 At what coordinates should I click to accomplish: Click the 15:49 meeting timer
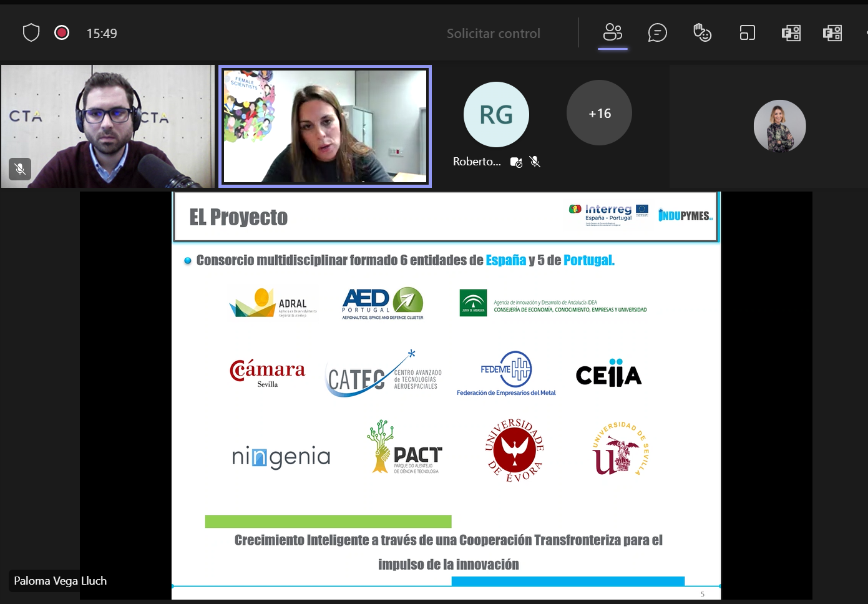[102, 34]
